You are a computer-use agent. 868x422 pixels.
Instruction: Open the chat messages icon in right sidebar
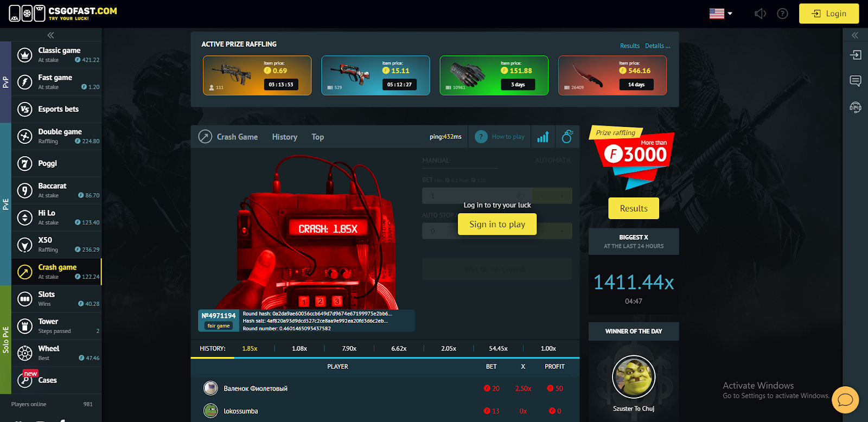[x=856, y=81]
